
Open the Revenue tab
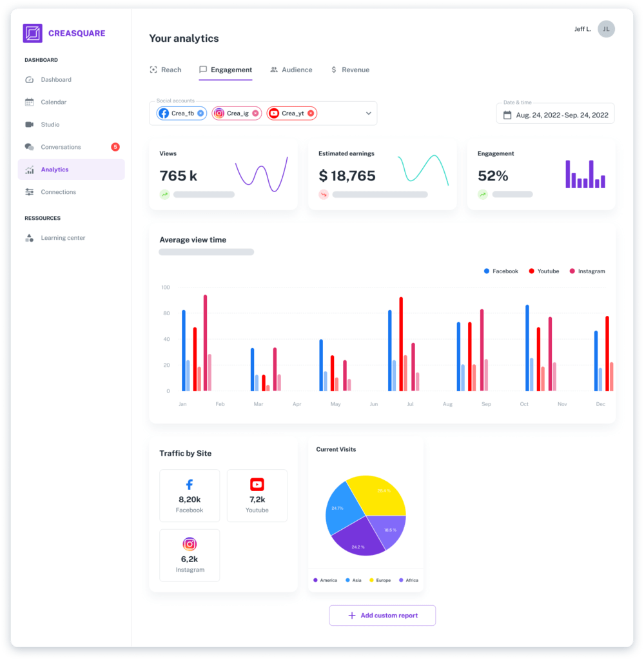click(350, 70)
